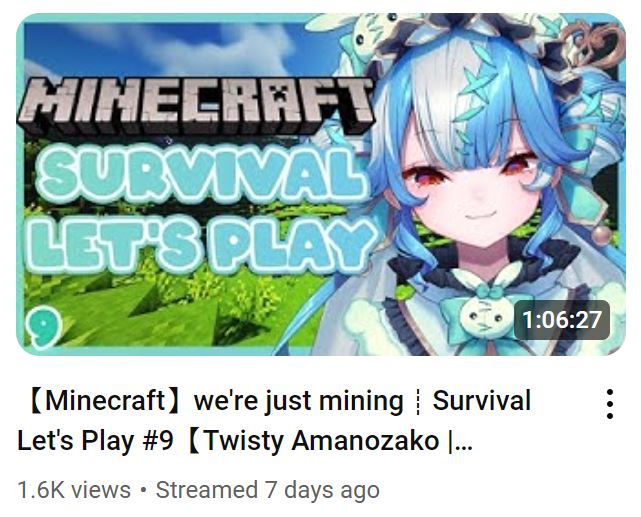The width and height of the screenshot is (641, 517).
Task: Click the SURVIVAL text in the thumbnail
Action: [201, 175]
